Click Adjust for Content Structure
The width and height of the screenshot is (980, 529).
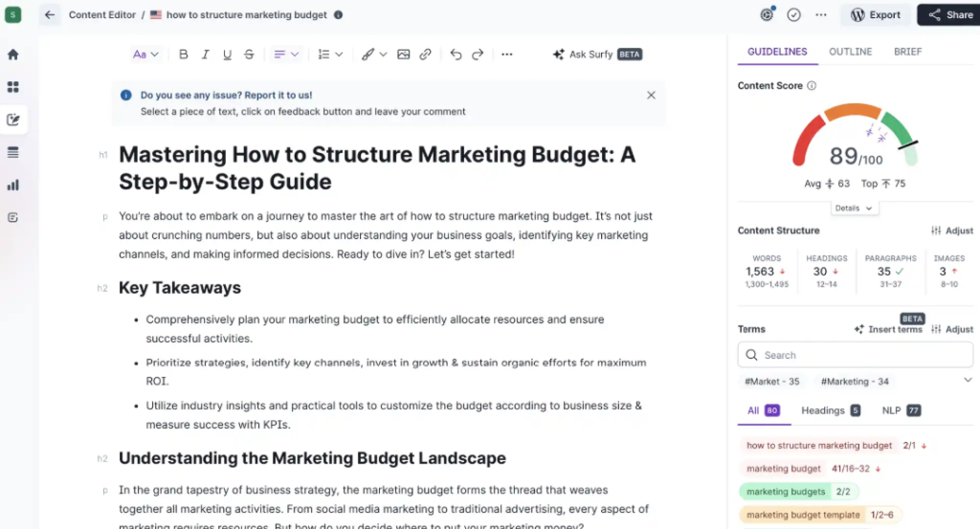pyautogui.click(x=952, y=231)
